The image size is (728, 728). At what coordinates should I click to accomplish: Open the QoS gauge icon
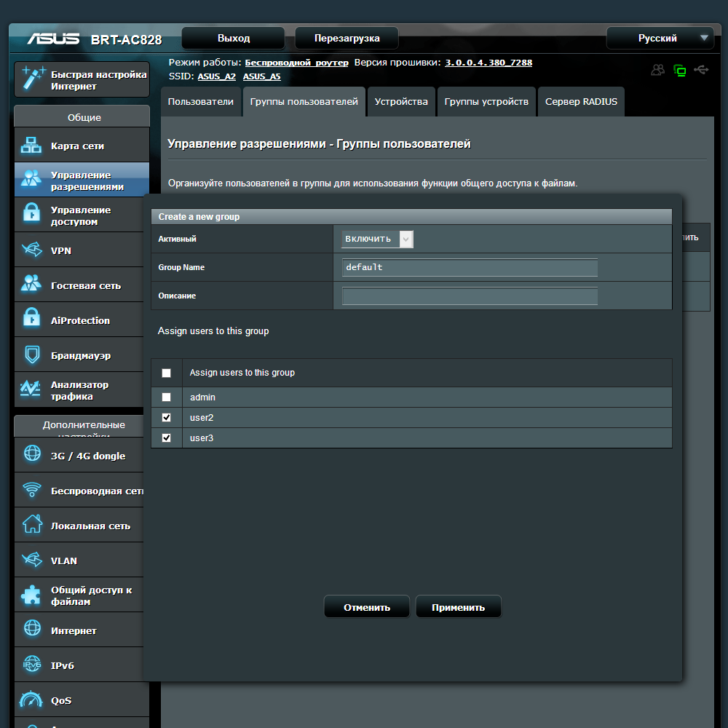point(31,700)
